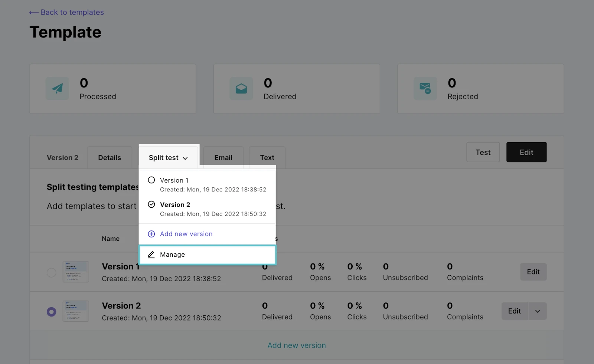Click the pencil icon beside Manage

coord(151,255)
